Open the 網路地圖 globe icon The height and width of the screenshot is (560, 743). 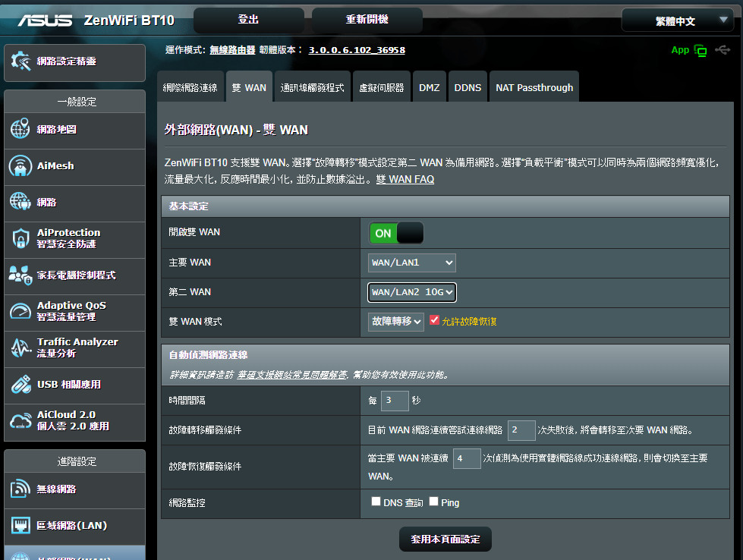(x=20, y=129)
